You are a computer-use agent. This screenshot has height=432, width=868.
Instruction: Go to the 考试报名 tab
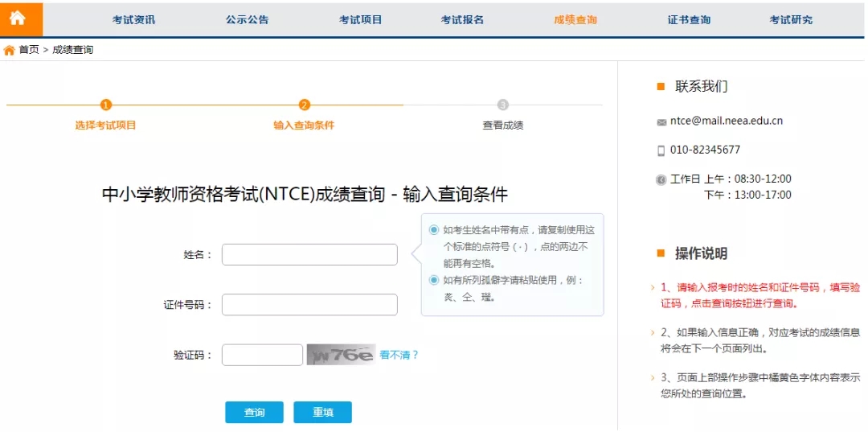pyautogui.click(x=462, y=20)
